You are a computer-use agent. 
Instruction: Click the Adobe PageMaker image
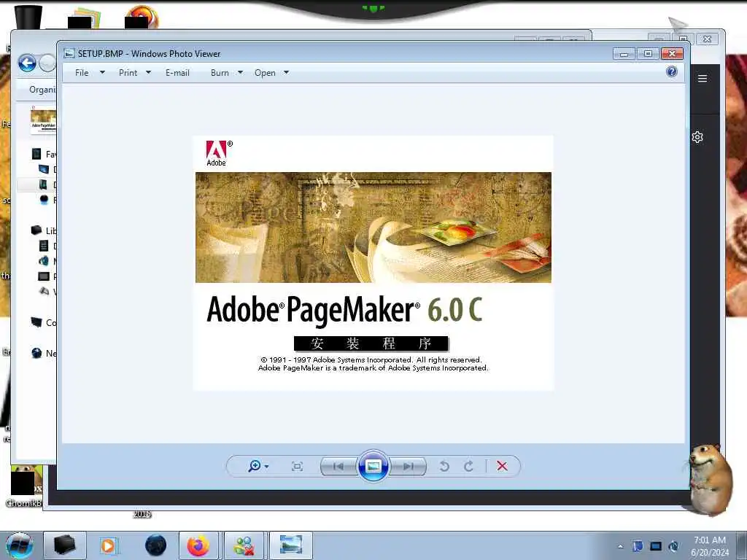pos(373,262)
